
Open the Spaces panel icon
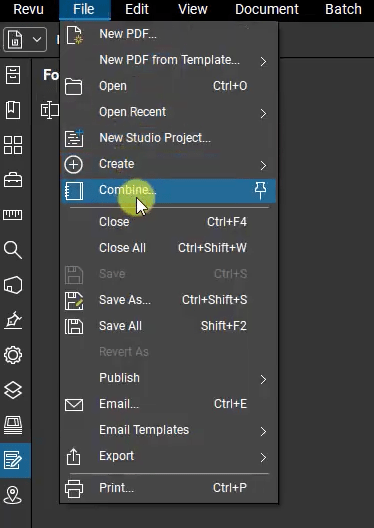(13, 285)
